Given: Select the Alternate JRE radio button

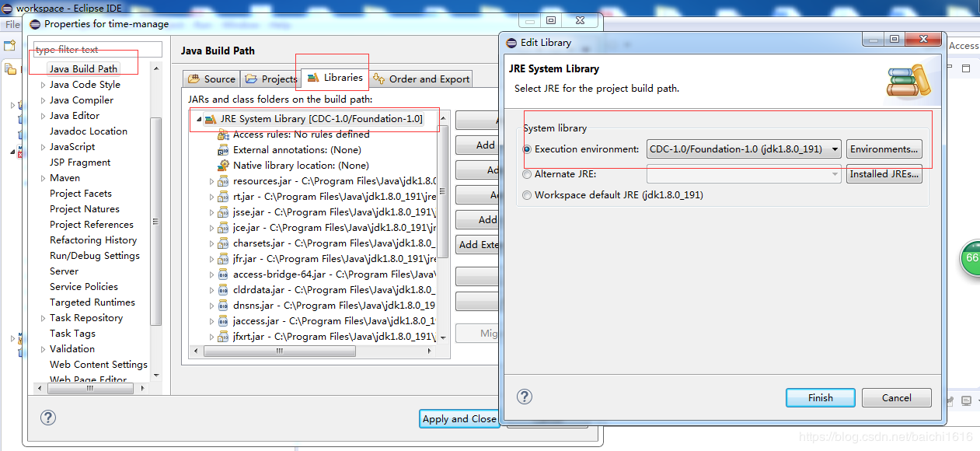Looking at the screenshot, I should (x=528, y=174).
